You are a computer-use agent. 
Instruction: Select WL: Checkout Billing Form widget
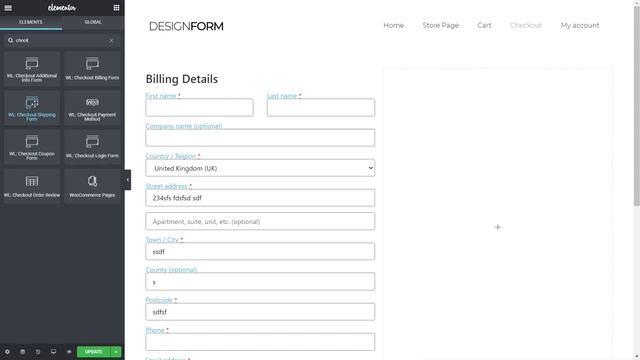pyautogui.click(x=92, y=69)
